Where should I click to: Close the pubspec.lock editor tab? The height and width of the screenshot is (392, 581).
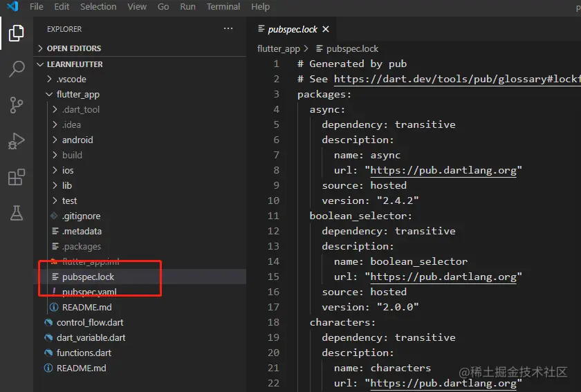[x=326, y=29]
